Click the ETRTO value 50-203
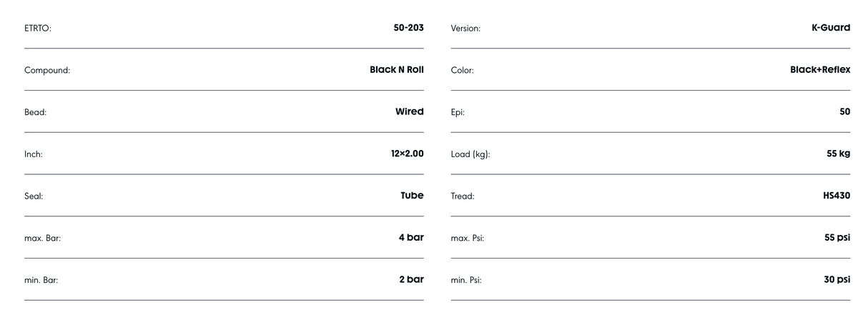Image resolution: width=868 pixels, height=310 pixels. (x=408, y=28)
